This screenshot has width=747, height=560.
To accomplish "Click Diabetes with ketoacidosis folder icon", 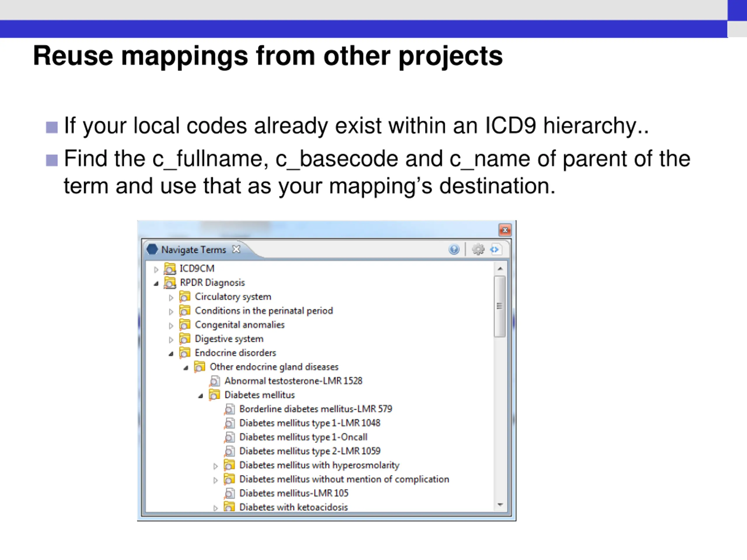I will tap(229, 507).
